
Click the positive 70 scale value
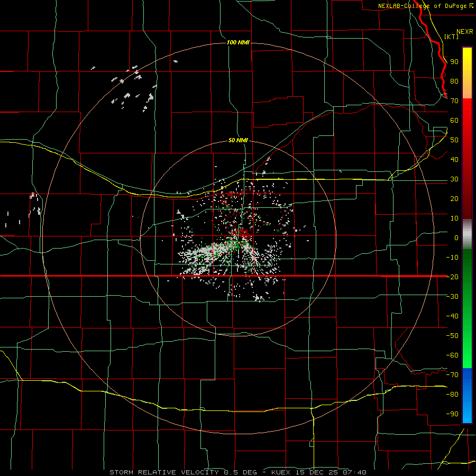[x=454, y=101]
